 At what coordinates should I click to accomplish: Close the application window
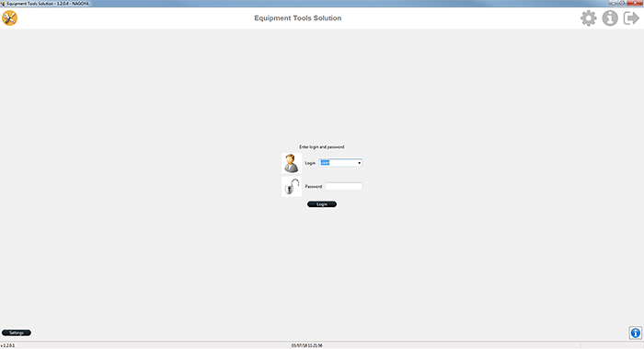pos(636,3)
